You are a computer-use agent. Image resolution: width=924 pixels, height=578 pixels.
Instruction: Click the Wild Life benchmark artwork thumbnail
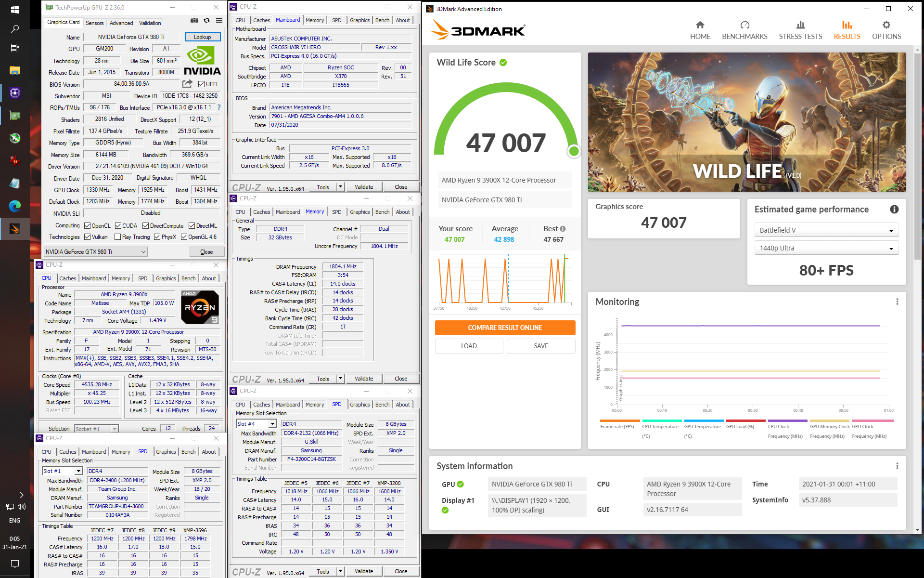point(747,122)
